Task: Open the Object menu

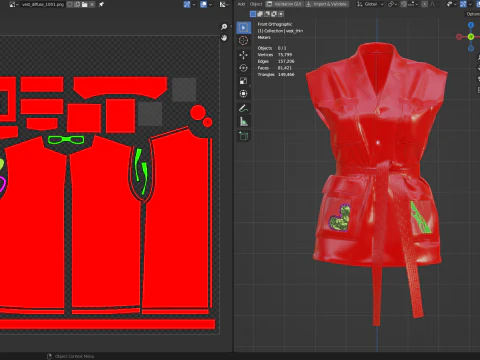Action: pos(256,4)
